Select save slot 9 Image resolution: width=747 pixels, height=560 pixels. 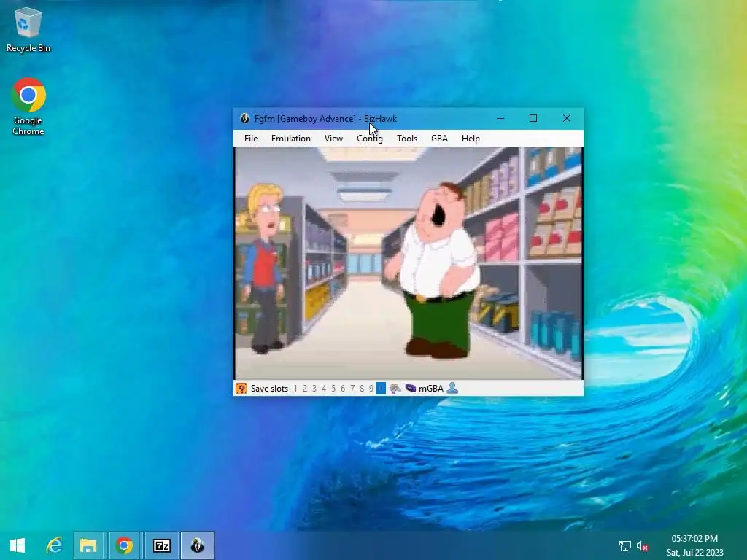coord(371,389)
